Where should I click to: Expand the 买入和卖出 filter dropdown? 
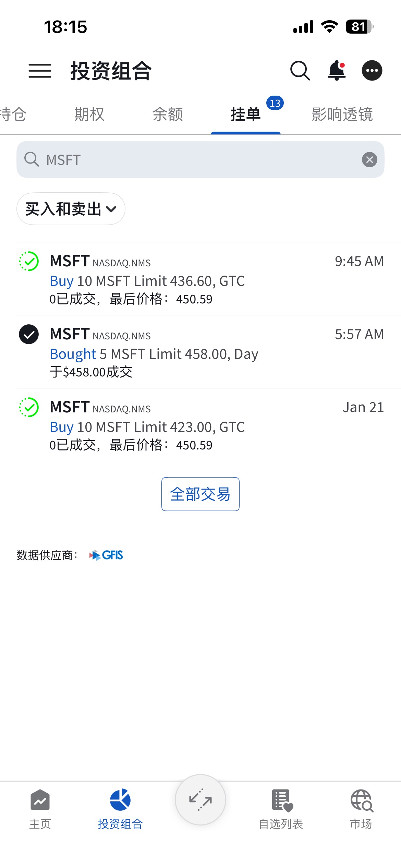point(71,209)
